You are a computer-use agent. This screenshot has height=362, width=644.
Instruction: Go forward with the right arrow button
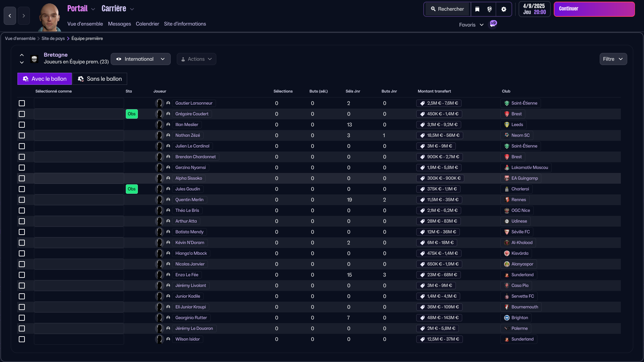pos(24,16)
